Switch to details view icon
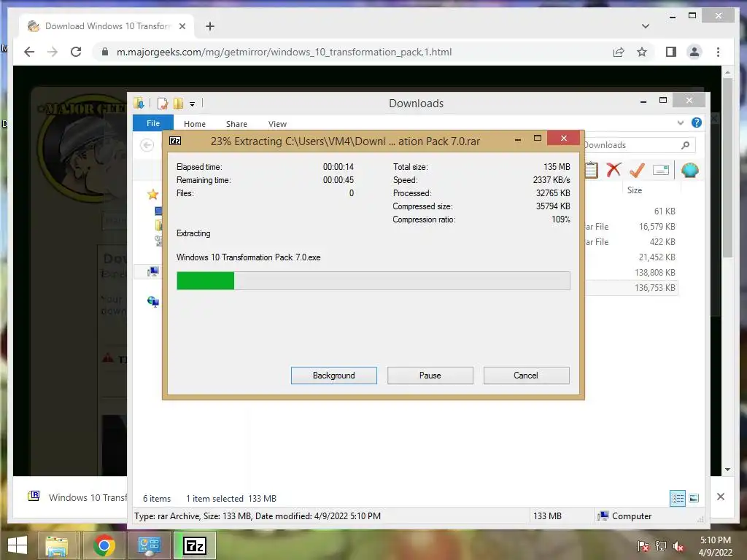Image resolution: width=747 pixels, height=560 pixels. pos(678,499)
